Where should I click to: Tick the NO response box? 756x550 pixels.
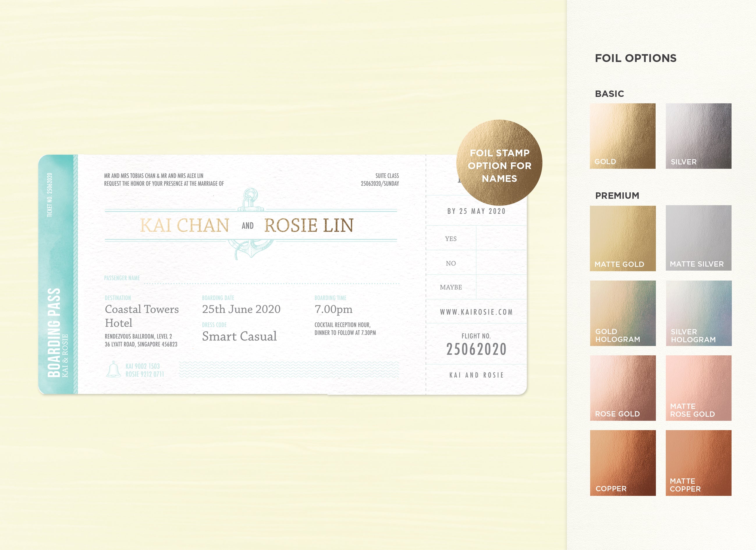click(501, 263)
